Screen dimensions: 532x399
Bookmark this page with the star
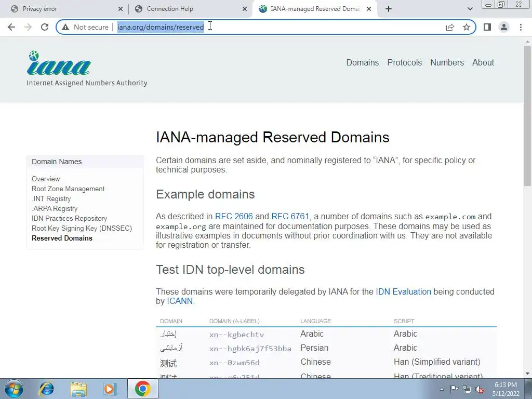[467, 27]
